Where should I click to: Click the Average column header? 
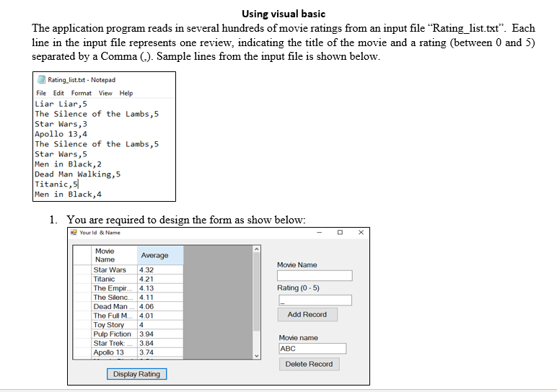(160, 255)
